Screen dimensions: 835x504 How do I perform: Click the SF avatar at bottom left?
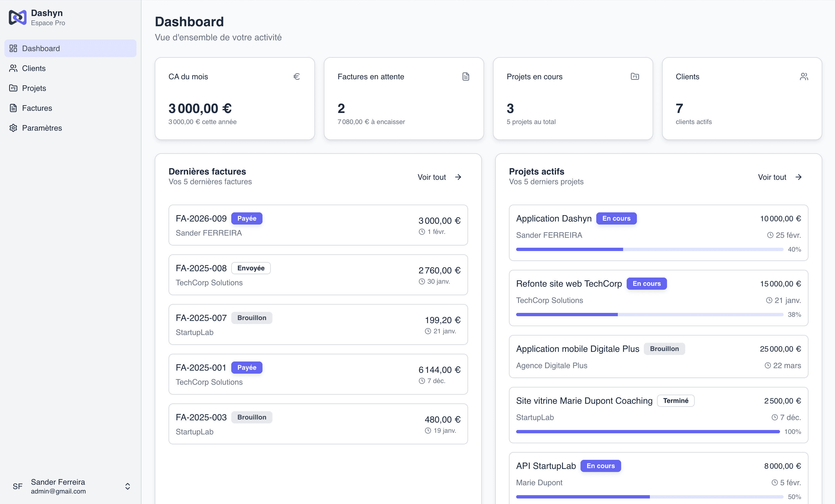(18, 486)
